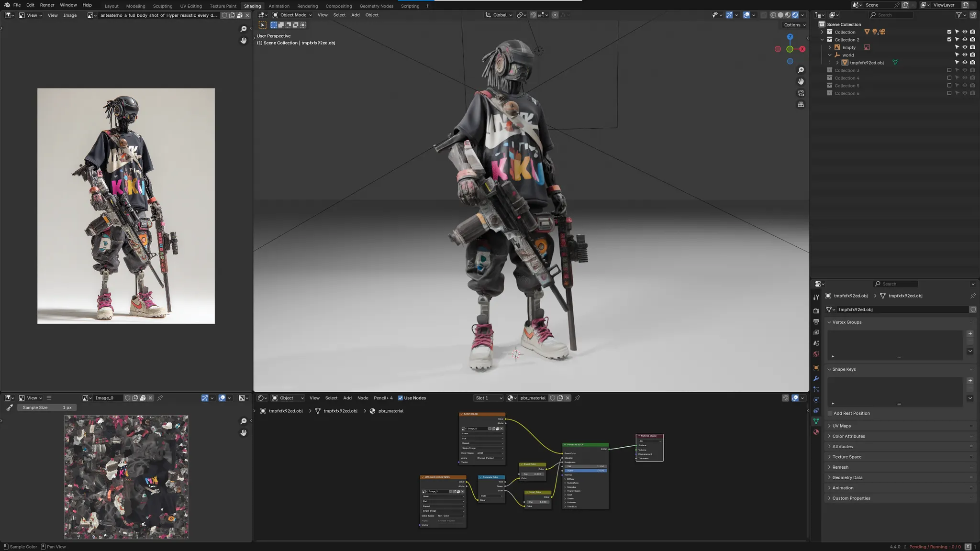Click the pin icon in the node editor header
The image size is (980, 551).
click(x=578, y=398)
